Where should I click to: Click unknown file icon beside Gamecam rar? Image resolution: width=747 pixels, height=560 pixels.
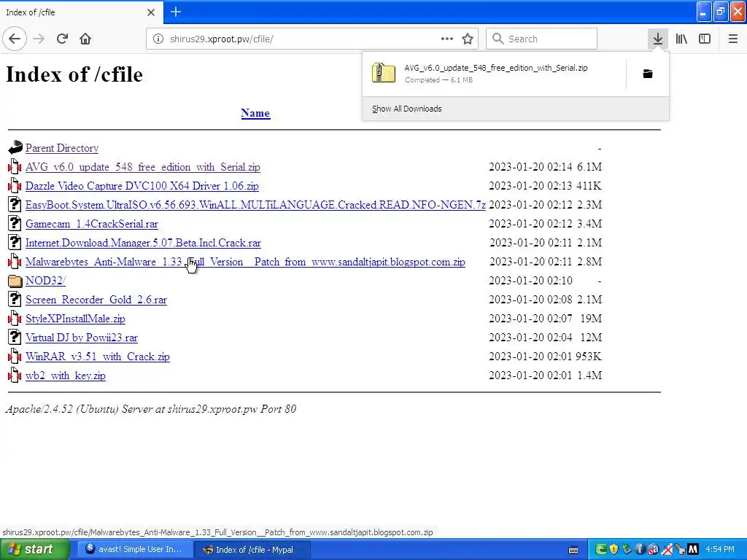coord(15,223)
